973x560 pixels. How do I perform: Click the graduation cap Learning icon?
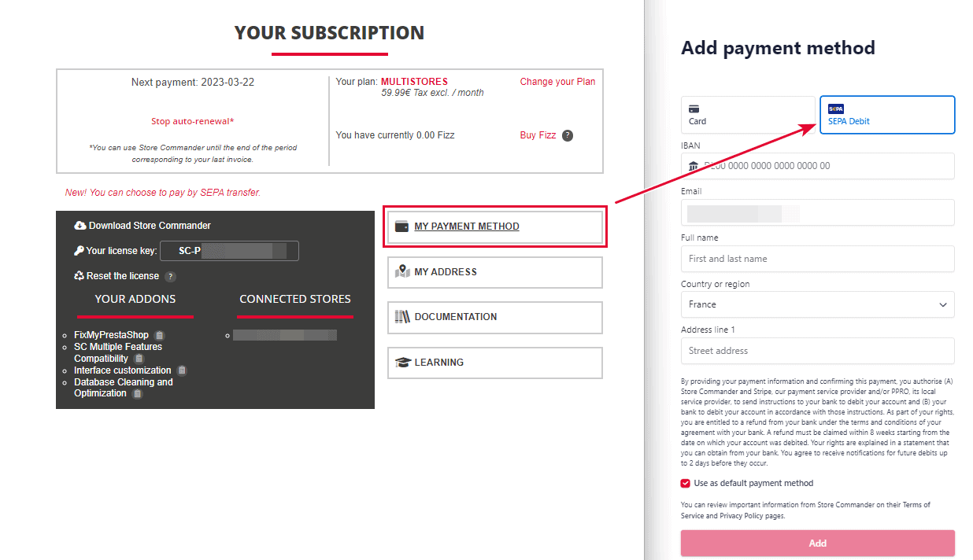click(402, 363)
